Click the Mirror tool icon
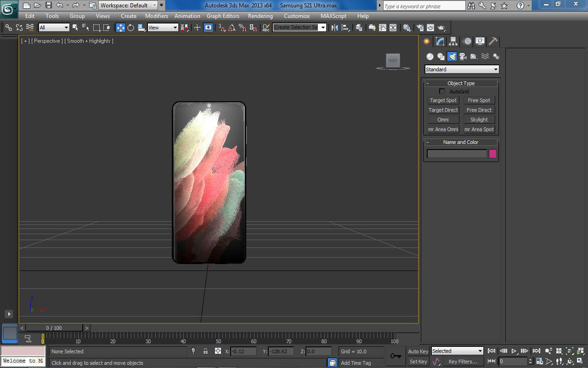The width and height of the screenshot is (588, 368). pos(334,28)
